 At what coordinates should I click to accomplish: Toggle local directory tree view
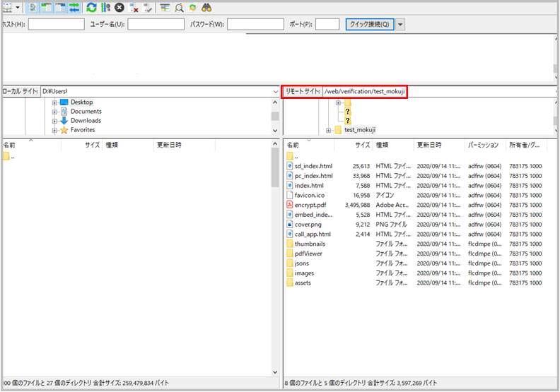click(46, 8)
